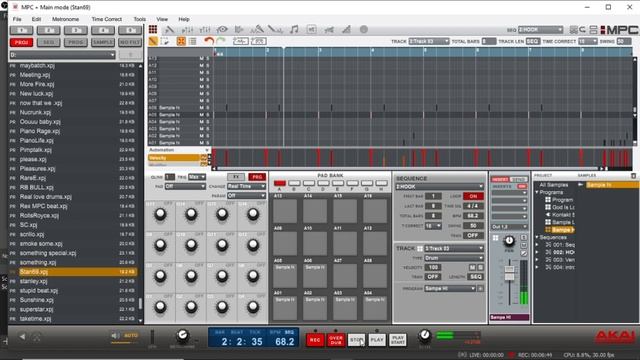Open the track Type Drum dropdown
Screen dimensions: 640x360
pos(454,258)
